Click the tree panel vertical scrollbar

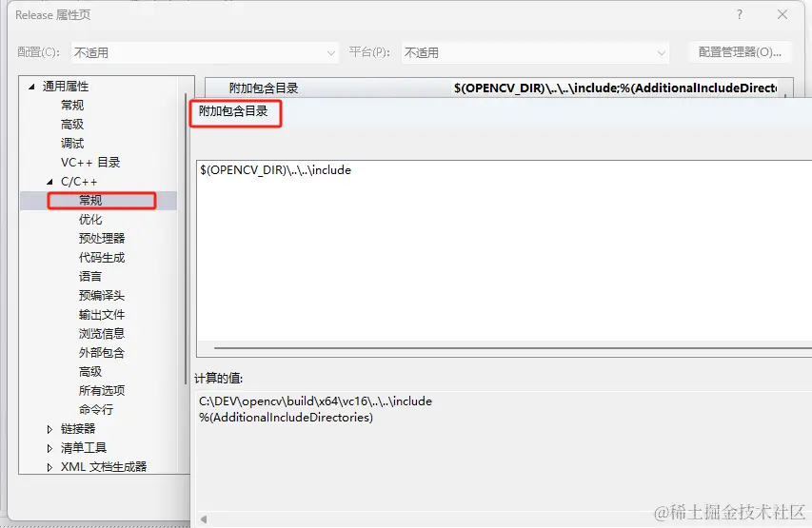point(186,239)
